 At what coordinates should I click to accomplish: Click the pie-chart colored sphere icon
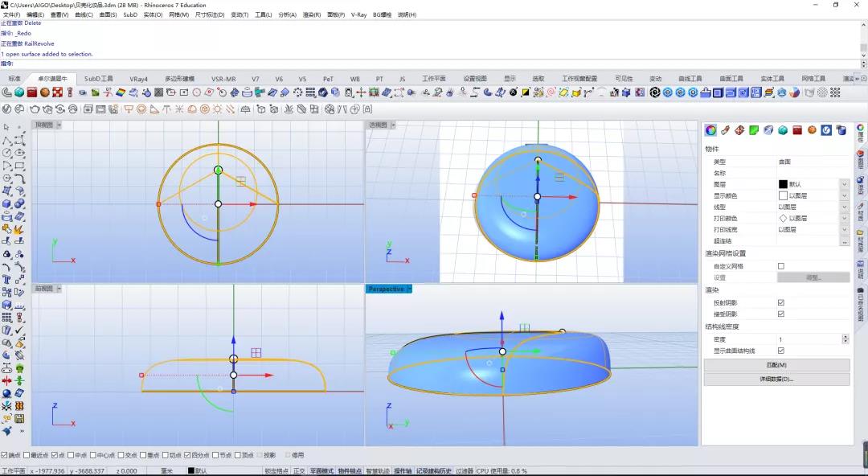[x=794, y=92]
